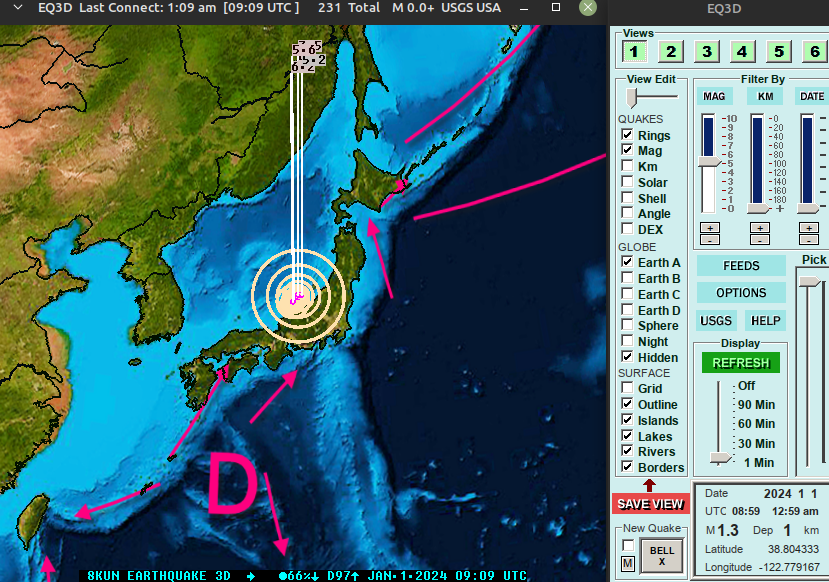The height and width of the screenshot is (582, 829).
Task: Toggle the New Quake checkbox
Action: pyautogui.click(x=628, y=544)
